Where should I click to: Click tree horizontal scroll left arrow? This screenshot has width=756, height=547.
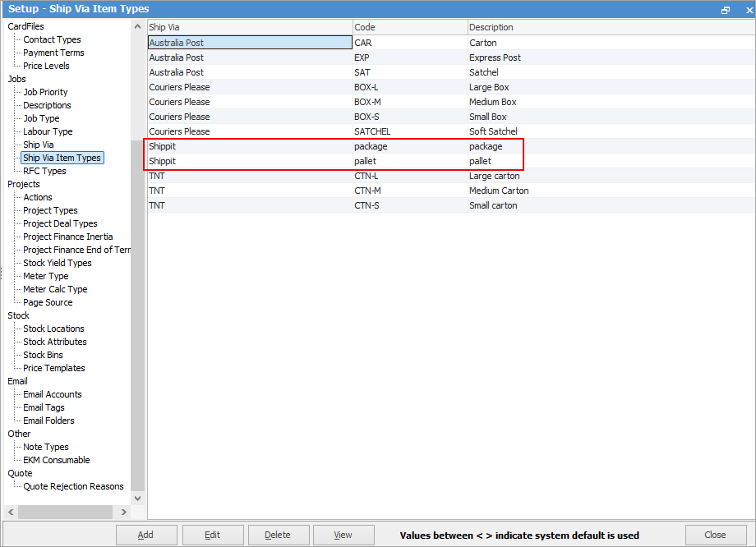tap(11, 512)
